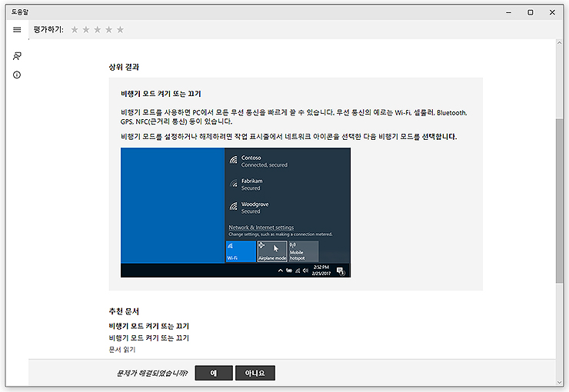Open the hamburger menu
Viewport: 569px width, 392px height.
[x=17, y=30]
